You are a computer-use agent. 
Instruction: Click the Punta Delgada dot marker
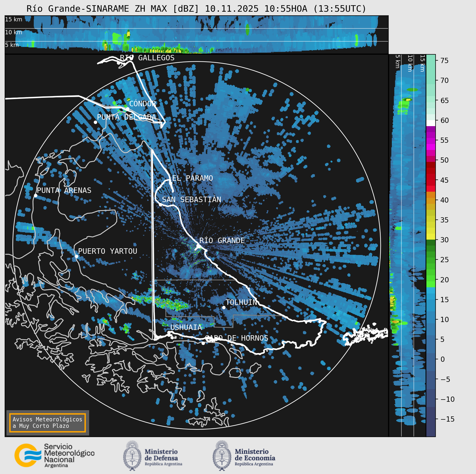[95, 122]
